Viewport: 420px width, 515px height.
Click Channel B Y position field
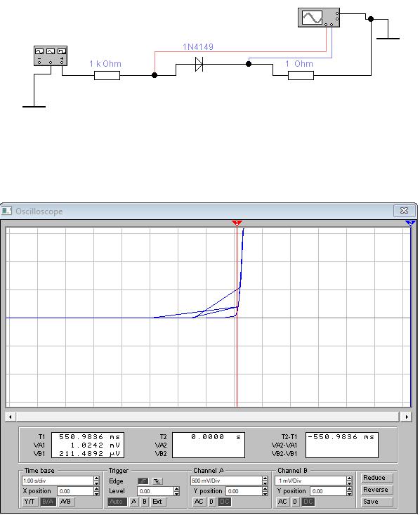328,491
